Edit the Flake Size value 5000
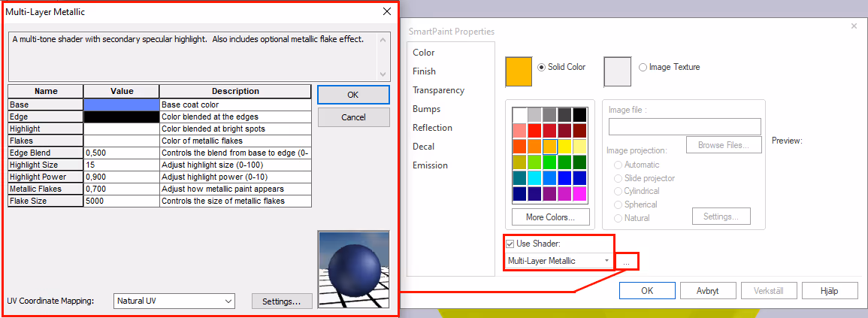This screenshot has width=868, height=318. (121, 201)
